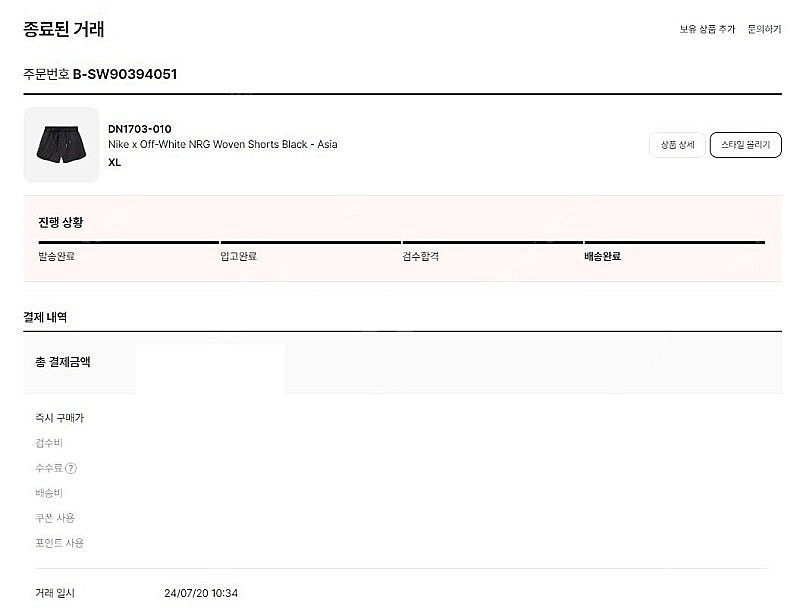Click the 배송완료 progress step

pyautogui.click(x=603, y=257)
